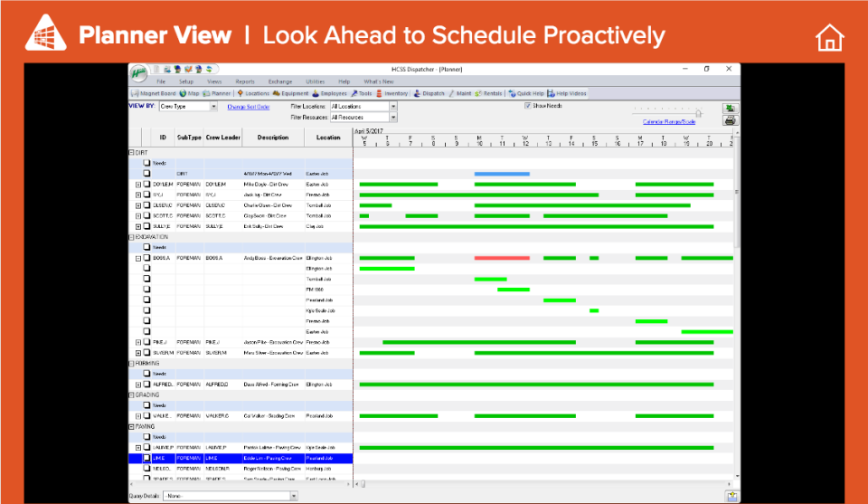
Task: Open the Query Details dropdown
Action: coord(231,496)
